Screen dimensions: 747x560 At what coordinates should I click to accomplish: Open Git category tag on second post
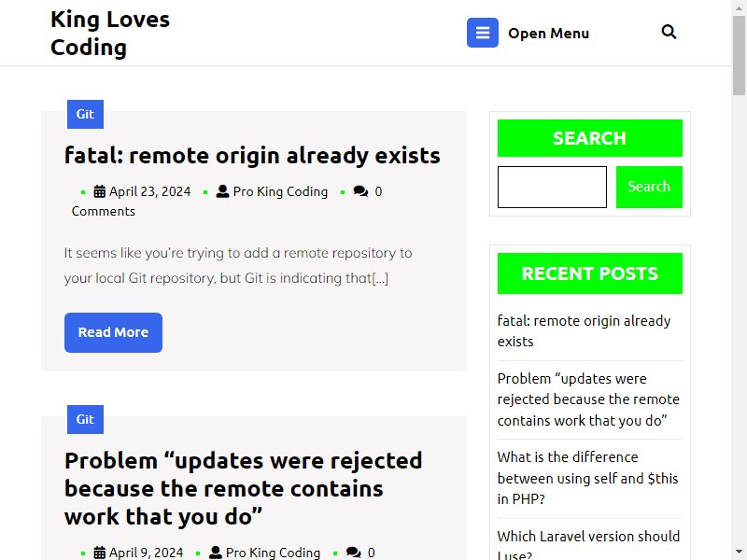[x=85, y=419]
